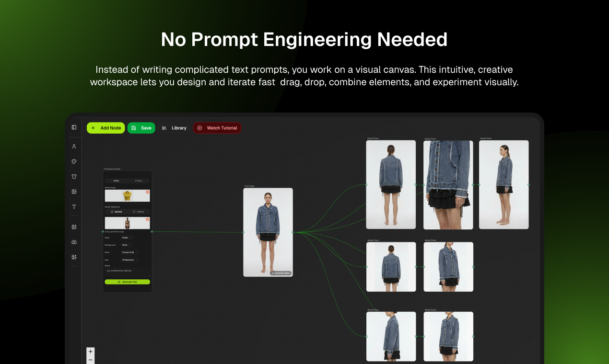Screen dimensions: 609x364
Task: Remove the yellow dress image
Action: pyautogui.click(x=148, y=192)
